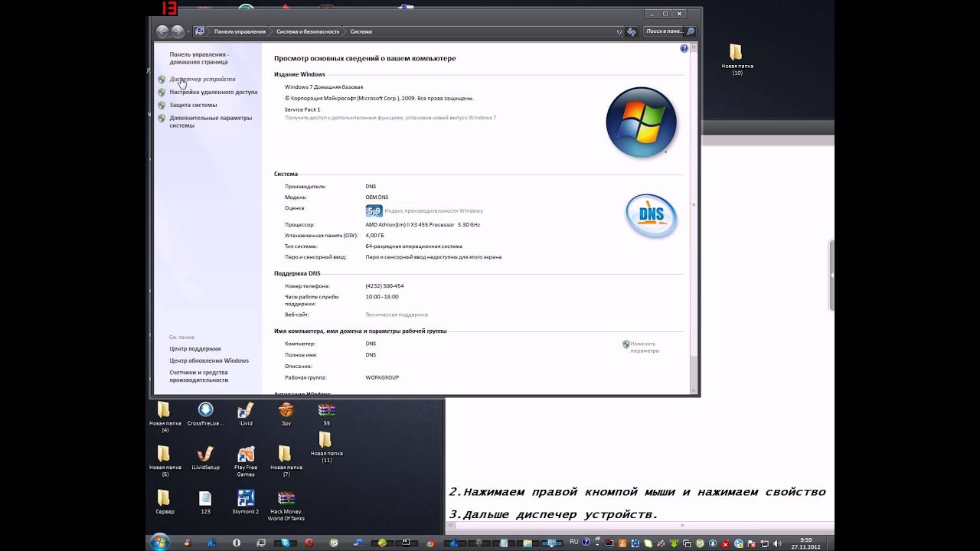This screenshot has height=551, width=980.
Task: Open Новая папка (11) desktop folder
Action: [326, 448]
